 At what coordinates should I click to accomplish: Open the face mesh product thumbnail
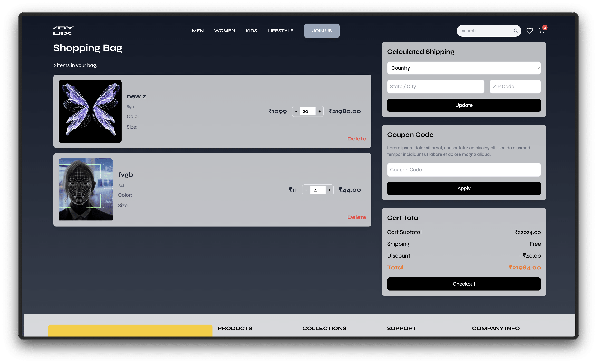86,190
